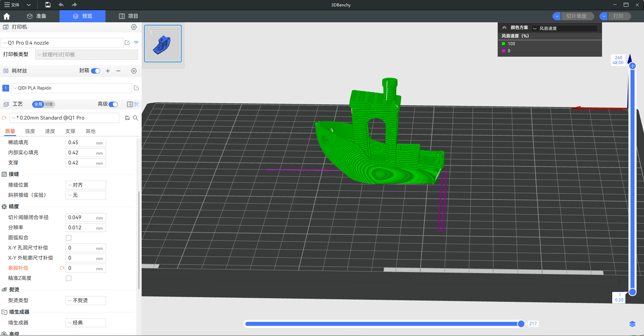Click the save file icon in title bar
The width and height of the screenshot is (644, 336).
[x=48, y=5]
